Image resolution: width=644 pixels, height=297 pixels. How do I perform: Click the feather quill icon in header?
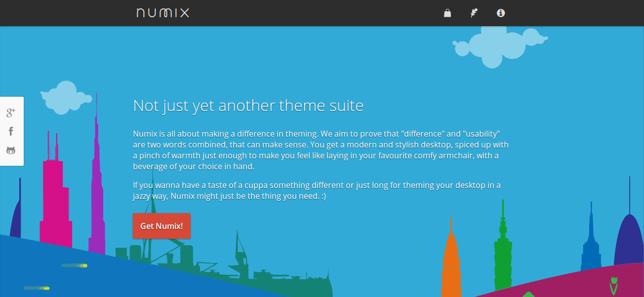[474, 13]
